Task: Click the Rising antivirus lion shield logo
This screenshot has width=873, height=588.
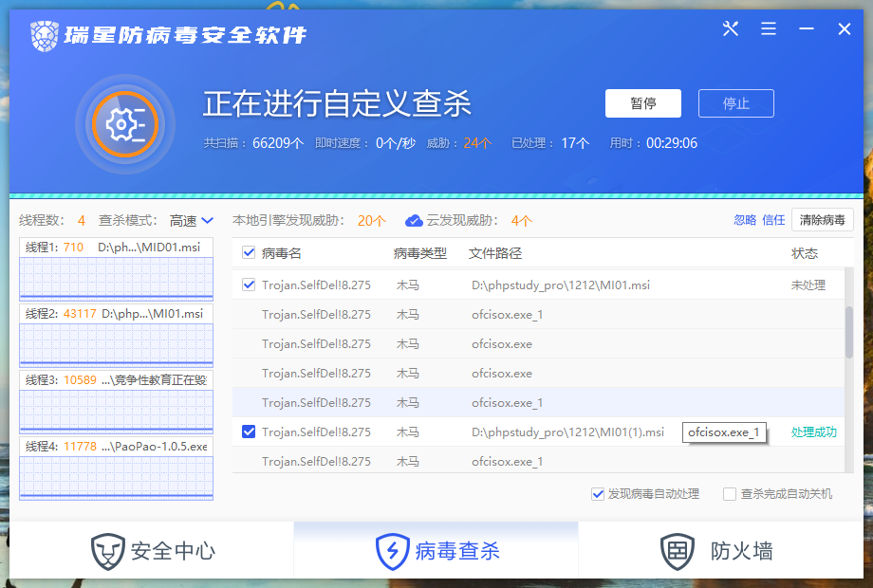Action: tap(44, 35)
